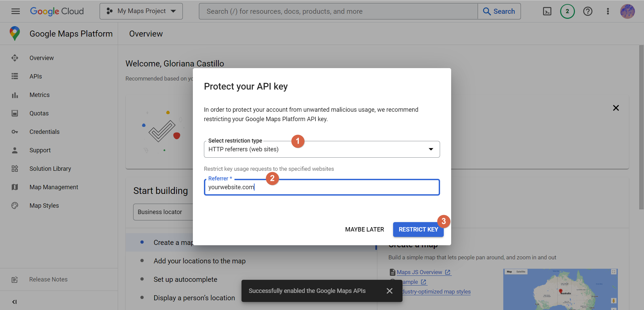Open the Industry-optimized map styles link

click(x=436, y=292)
